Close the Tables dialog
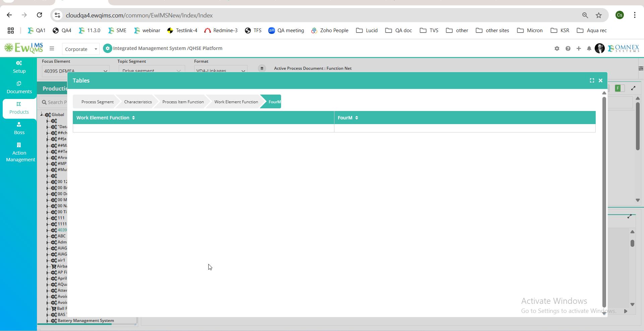644x331 pixels. click(x=601, y=80)
